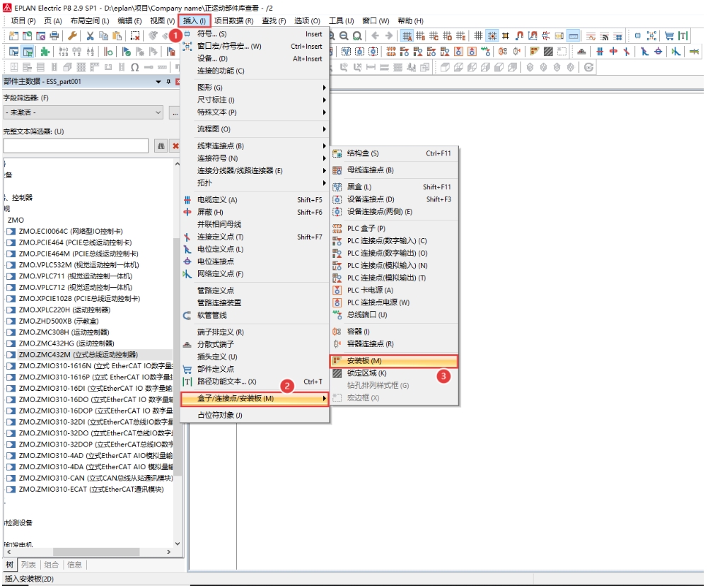Open the 项目数据 (R) menu
Image resolution: width=708 pixels, height=588 pixels.
(x=233, y=20)
